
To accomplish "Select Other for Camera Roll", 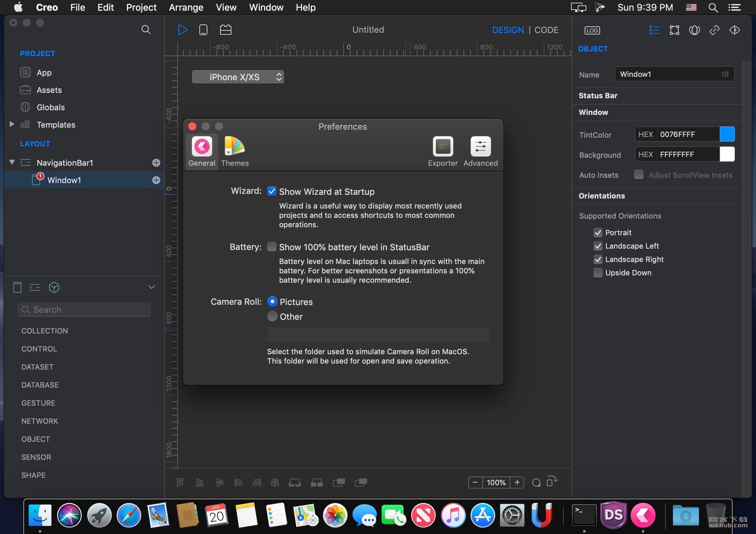I will pyautogui.click(x=272, y=316).
